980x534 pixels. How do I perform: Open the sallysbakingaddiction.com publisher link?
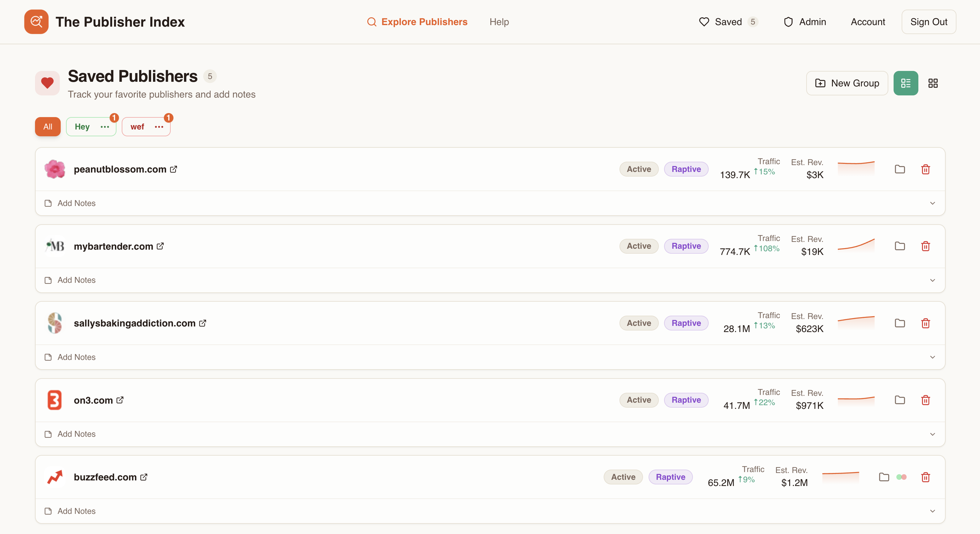pos(134,323)
